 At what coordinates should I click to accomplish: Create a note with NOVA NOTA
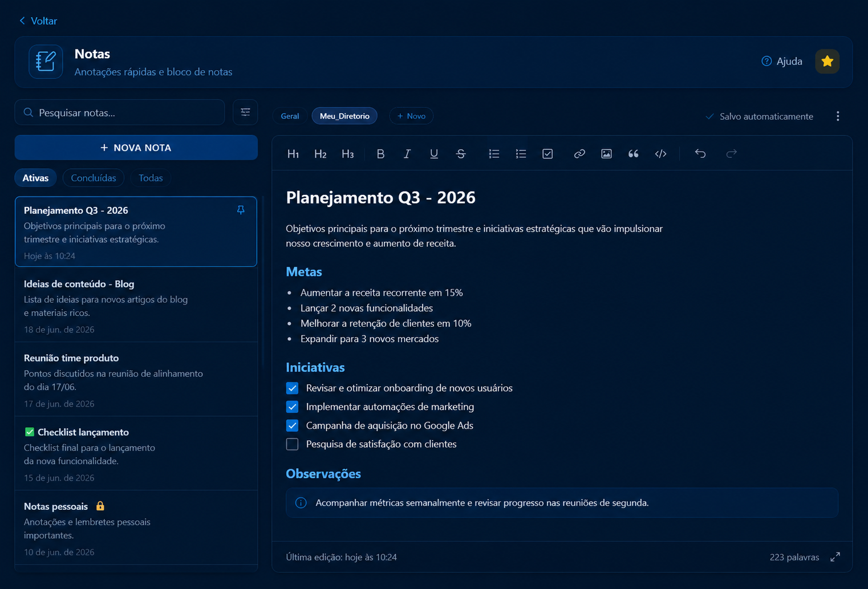(x=136, y=148)
